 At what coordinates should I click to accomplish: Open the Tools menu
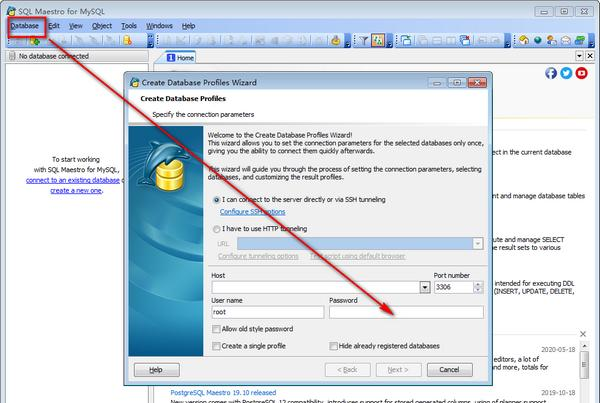click(x=129, y=26)
